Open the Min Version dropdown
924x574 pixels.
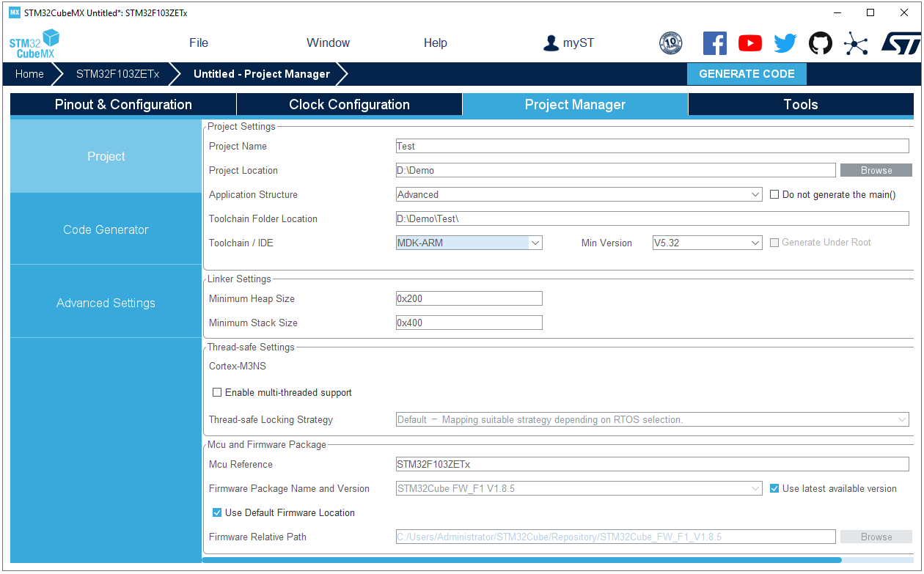(x=707, y=243)
